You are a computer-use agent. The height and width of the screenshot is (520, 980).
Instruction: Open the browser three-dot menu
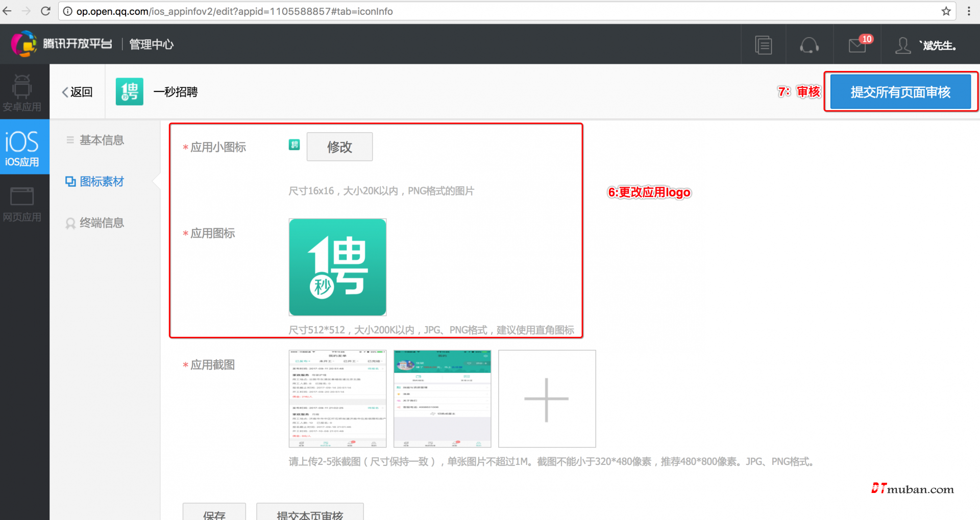(x=969, y=11)
